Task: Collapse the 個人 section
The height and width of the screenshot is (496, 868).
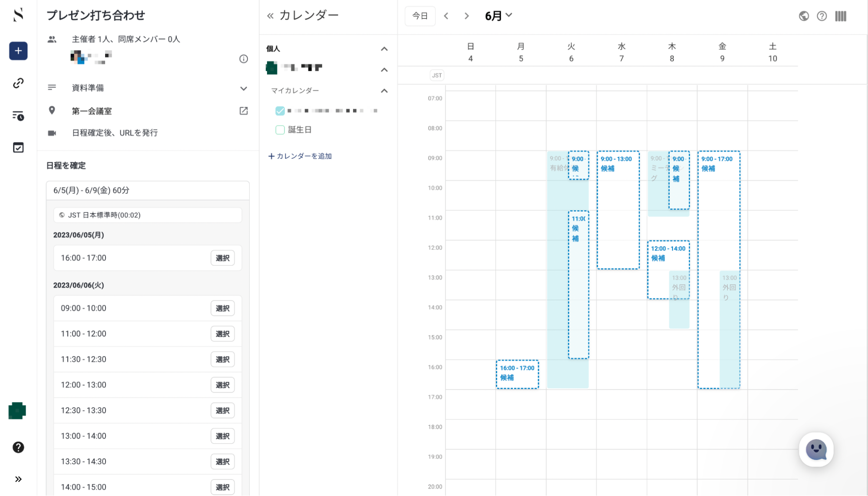Action: tap(384, 49)
